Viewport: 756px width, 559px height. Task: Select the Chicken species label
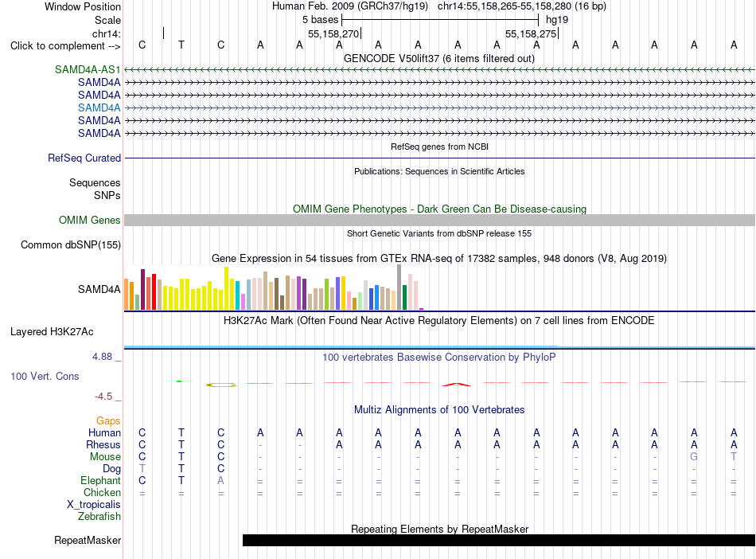point(102,492)
